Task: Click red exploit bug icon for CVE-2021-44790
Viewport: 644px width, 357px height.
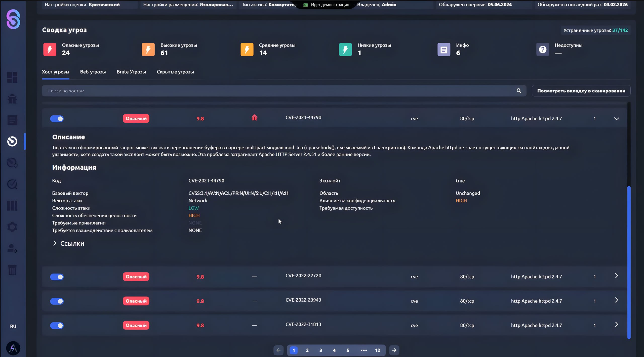Action: pyautogui.click(x=254, y=118)
